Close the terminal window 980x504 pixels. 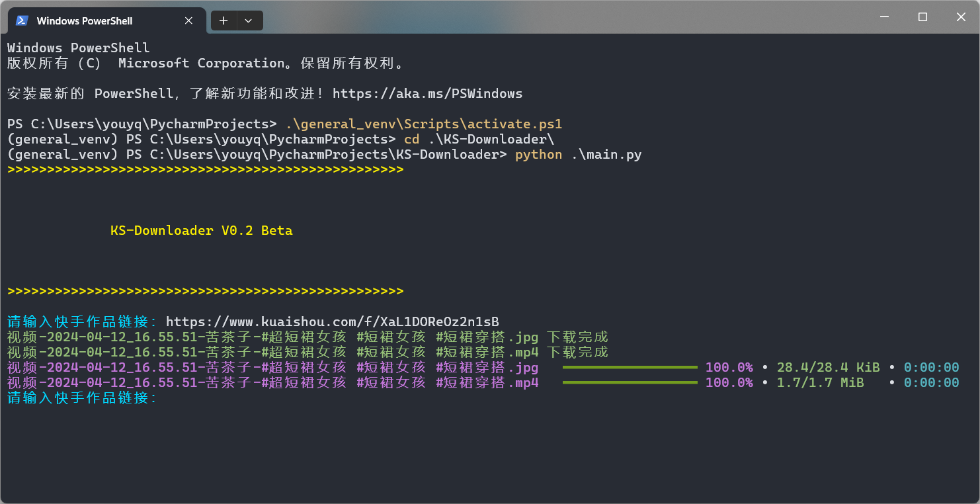point(961,17)
